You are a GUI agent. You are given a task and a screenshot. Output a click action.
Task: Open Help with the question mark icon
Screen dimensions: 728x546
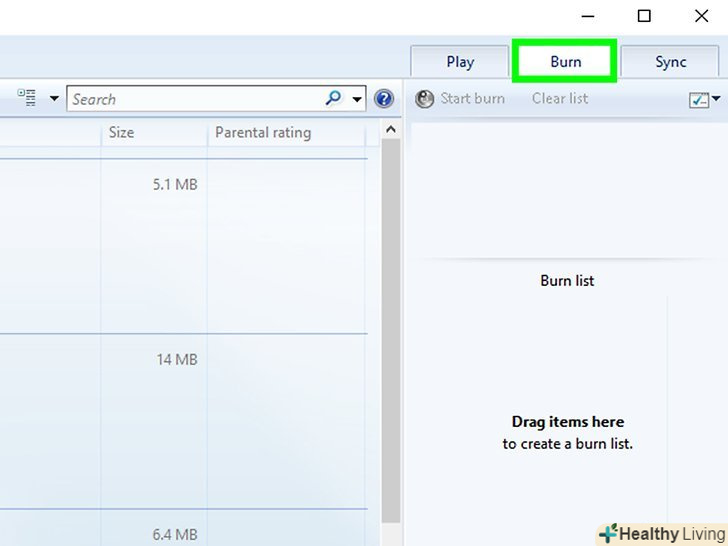tap(384, 98)
